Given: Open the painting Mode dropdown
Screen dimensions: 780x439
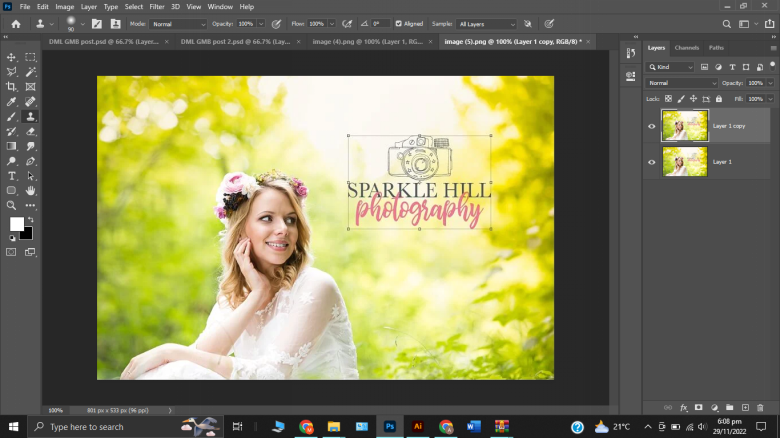Looking at the screenshot, I should point(178,24).
